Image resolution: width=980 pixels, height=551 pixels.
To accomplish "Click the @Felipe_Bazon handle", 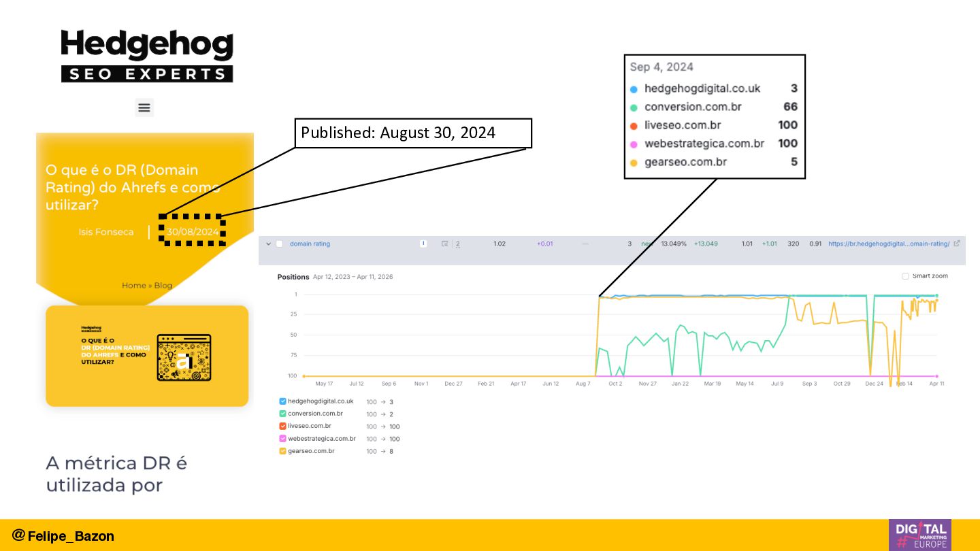I will [63, 535].
